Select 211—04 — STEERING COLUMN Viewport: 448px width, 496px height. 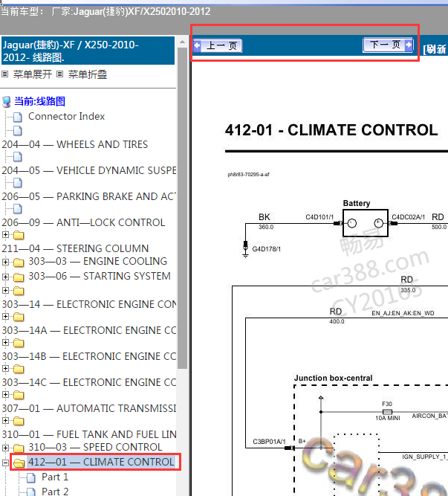[x=75, y=248]
